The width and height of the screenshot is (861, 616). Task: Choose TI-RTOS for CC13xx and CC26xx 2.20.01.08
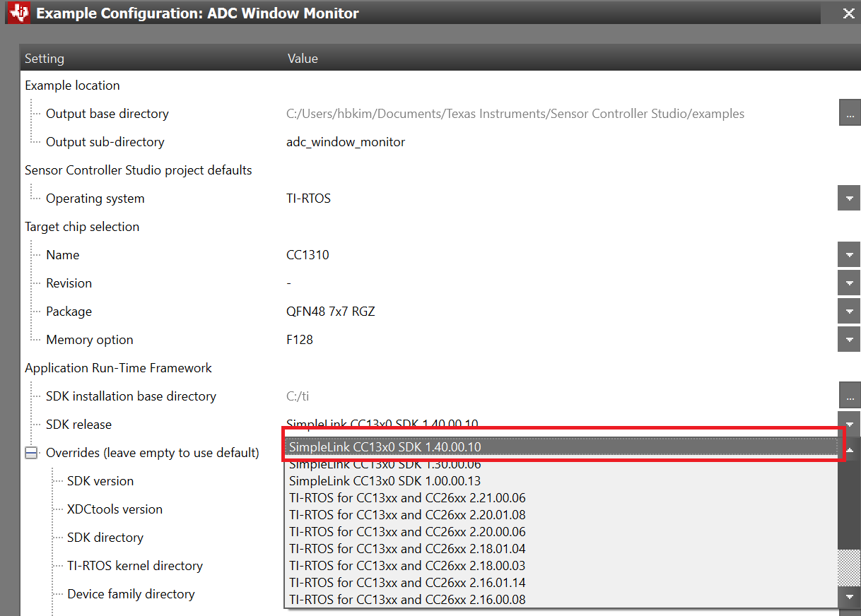[x=562, y=515]
